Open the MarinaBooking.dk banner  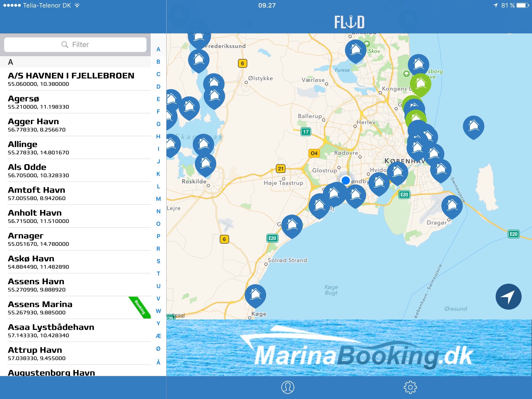point(349,348)
